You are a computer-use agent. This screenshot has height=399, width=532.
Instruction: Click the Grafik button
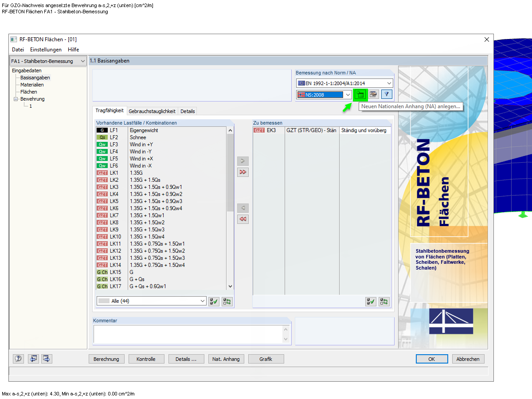[x=266, y=359]
